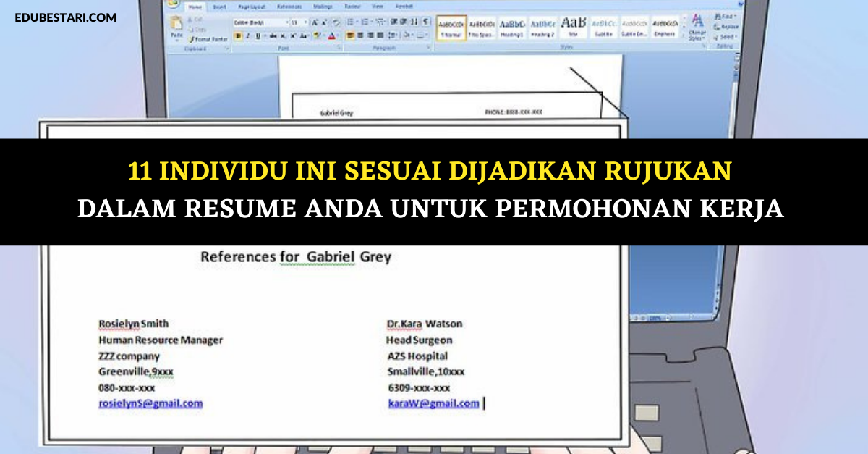Screen dimensions: 868x454
Task: Click the Paste icon in Clipboard group
Action: pyautogui.click(x=176, y=23)
